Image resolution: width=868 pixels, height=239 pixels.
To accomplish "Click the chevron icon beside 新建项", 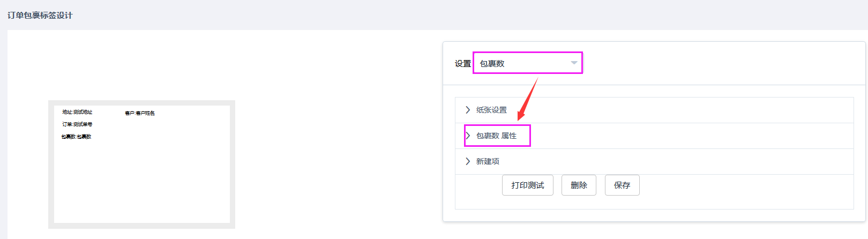I will (468, 161).
